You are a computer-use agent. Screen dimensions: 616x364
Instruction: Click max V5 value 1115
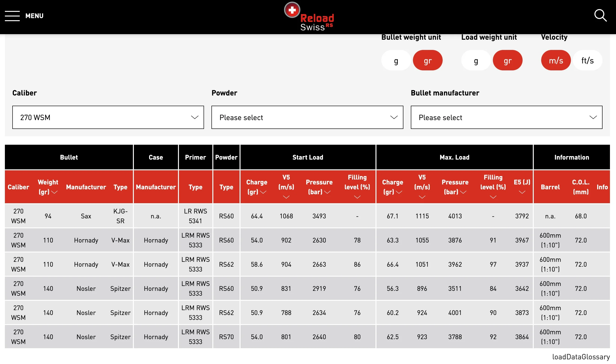pos(422,216)
